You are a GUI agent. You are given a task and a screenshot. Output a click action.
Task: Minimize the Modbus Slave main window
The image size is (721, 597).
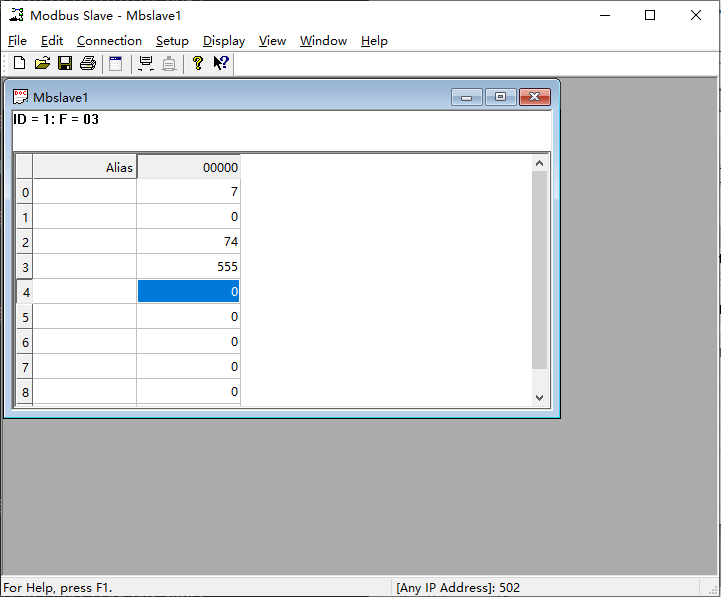605,15
